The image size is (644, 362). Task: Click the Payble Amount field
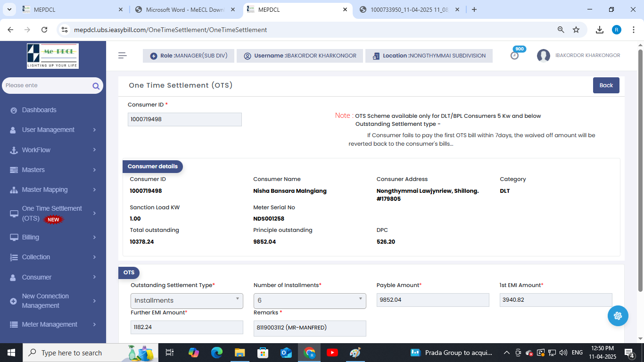[x=433, y=300]
